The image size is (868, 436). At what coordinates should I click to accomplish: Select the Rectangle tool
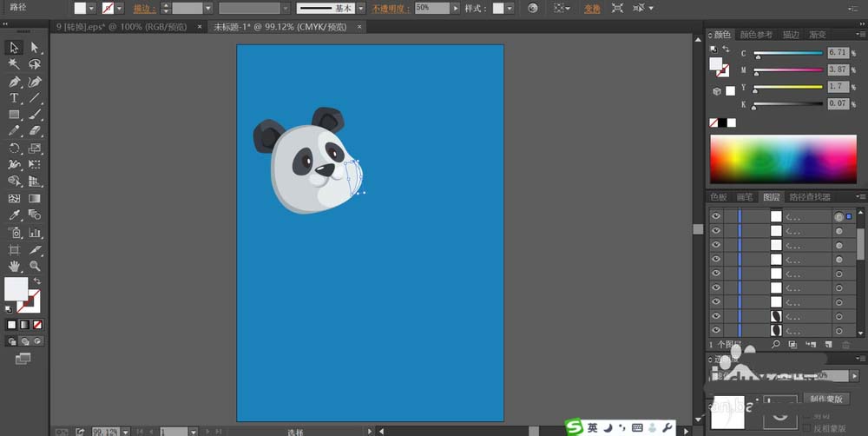click(x=14, y=115)
